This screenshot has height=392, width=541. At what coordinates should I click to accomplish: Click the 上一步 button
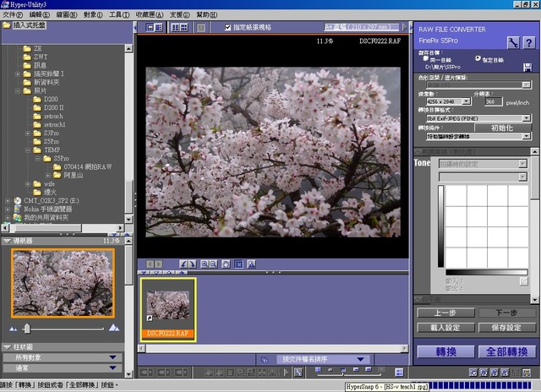[445, 313]
